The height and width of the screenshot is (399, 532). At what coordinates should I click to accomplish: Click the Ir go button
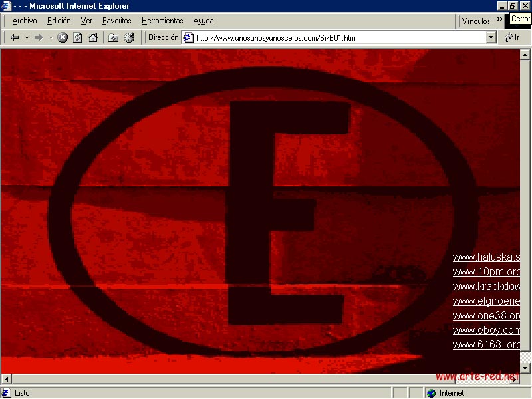pyautogui.click(x=512, y=38)
